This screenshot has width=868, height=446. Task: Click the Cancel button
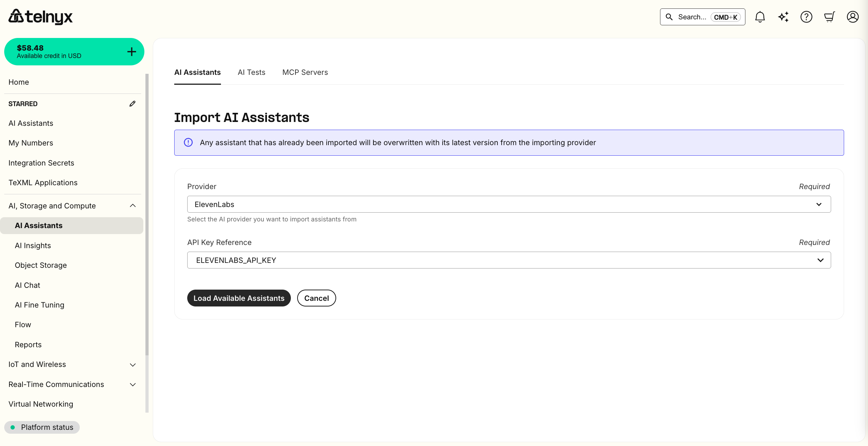[316, 298]
